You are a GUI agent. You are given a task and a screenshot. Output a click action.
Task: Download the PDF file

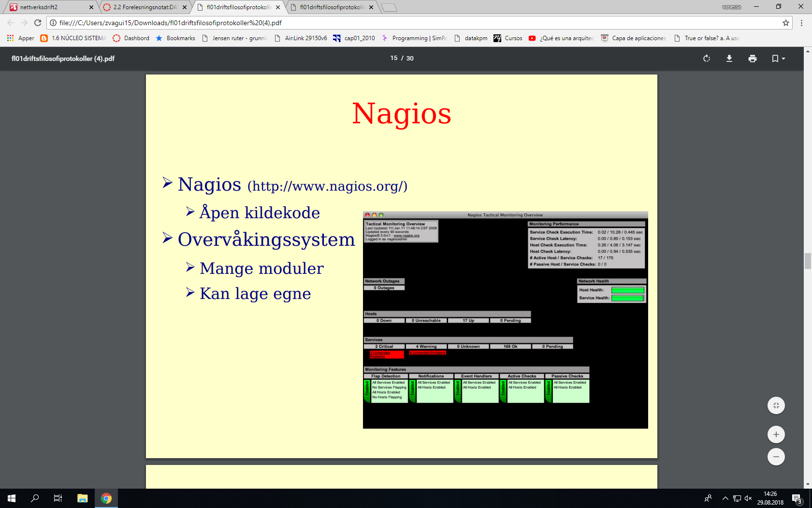coord(729,59)
